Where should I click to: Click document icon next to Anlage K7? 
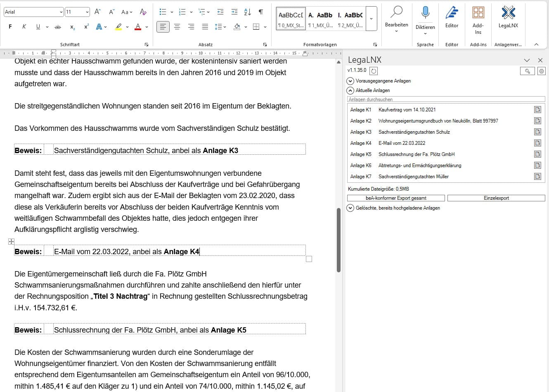tap(537, 177)
